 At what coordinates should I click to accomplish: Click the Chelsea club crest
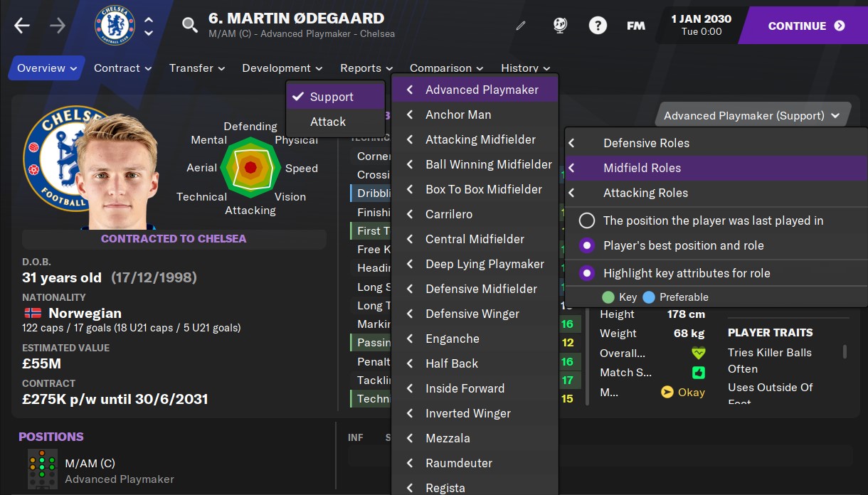pos(114,25)
